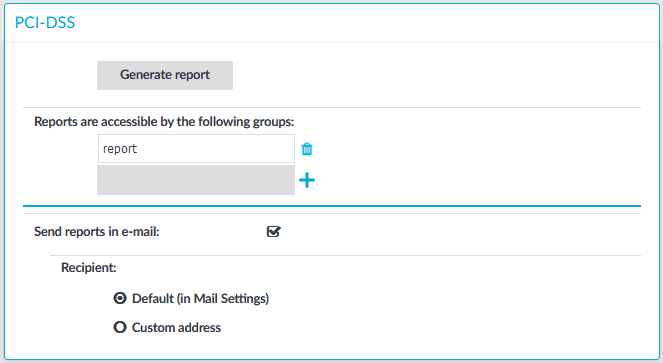Place cursor after the word "report" in field
The image size is (663, 363).
[139, 149]
